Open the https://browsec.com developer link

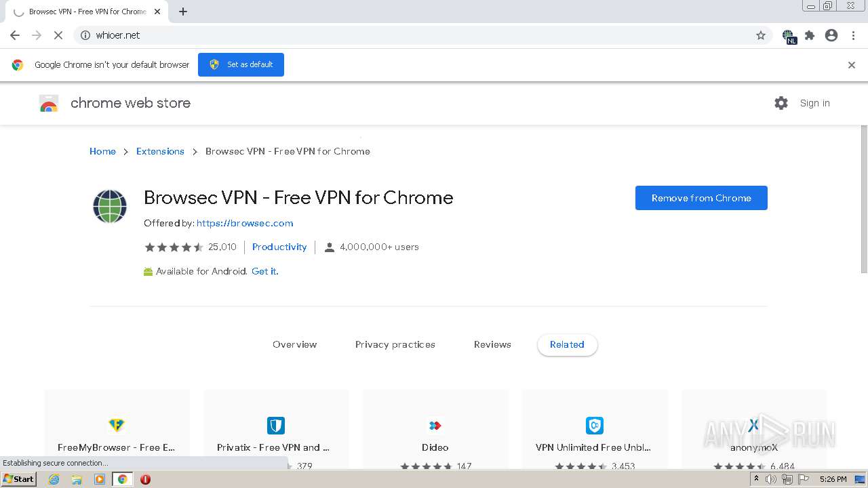pyautogui.click(x=245, y=223)
